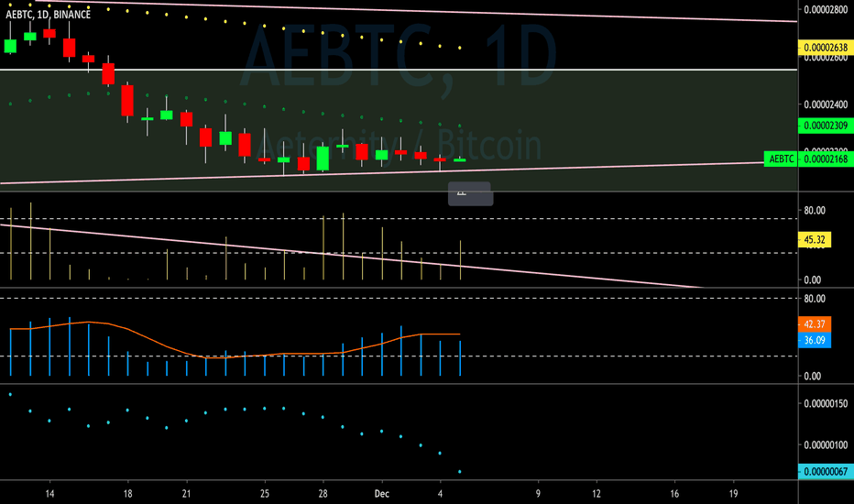
Task: Select the green 0.00002309 price label
Action: tap(826, 126)
